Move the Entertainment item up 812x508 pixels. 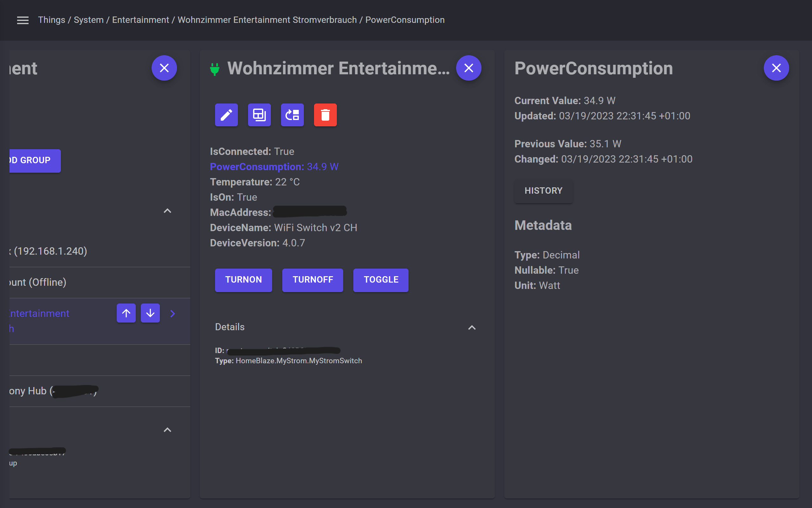point(126,313)
